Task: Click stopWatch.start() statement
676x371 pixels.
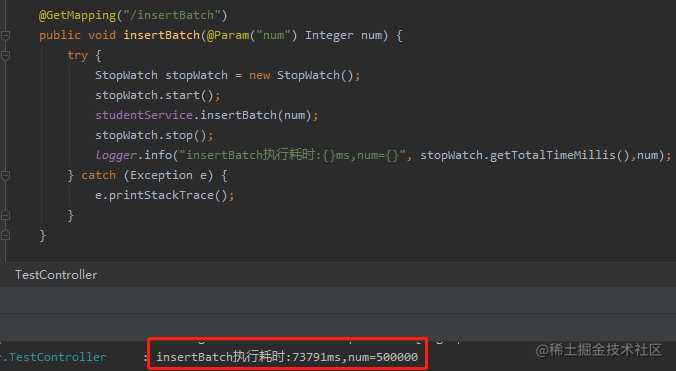Action: coord(158,95)
